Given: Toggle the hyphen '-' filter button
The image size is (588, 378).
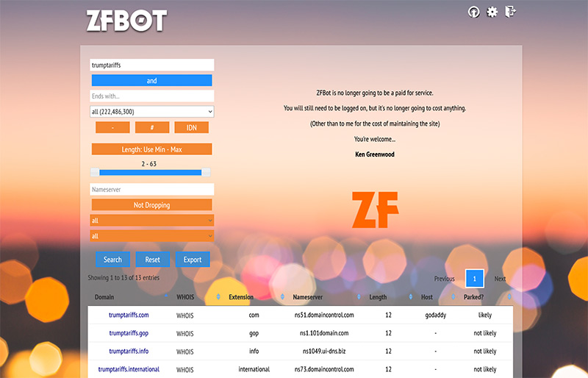Looking at the screenshot, I should coord(112,128).
